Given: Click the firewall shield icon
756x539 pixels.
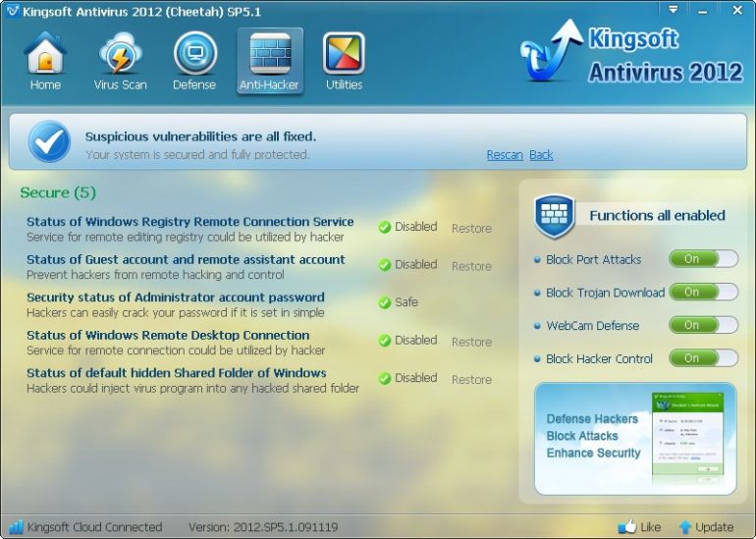Looking at the screenshot, I should [x=555, y=216].
